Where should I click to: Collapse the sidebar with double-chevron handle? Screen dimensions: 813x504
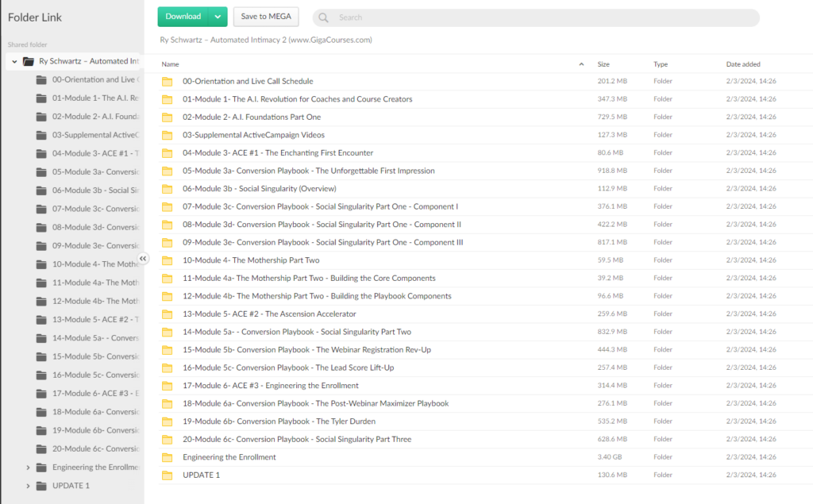[143, 259]
